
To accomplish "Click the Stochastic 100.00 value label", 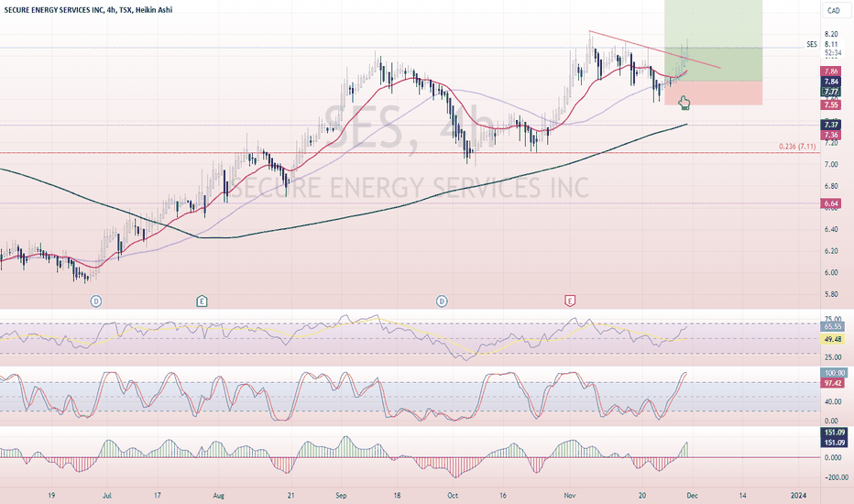I will [834, 373].
